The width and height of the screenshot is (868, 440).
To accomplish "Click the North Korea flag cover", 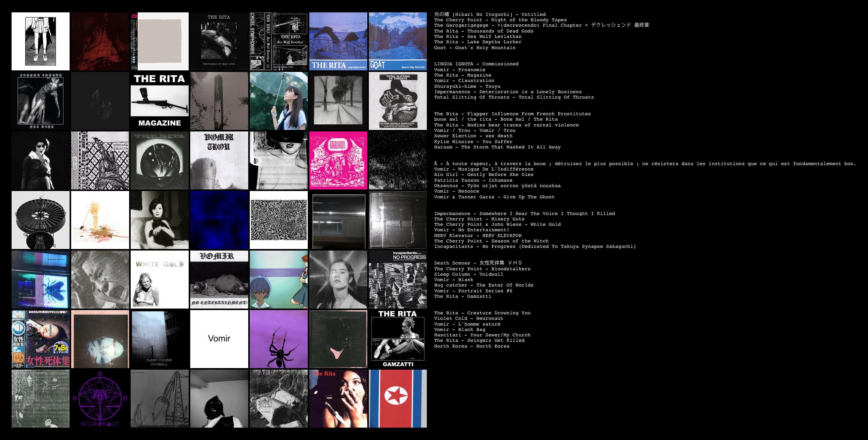I will click(397, 398).
